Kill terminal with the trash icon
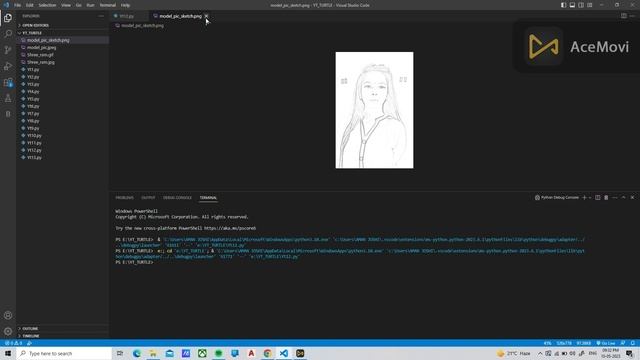The height and width of the screenshot is (360, 640). [606, 198]
